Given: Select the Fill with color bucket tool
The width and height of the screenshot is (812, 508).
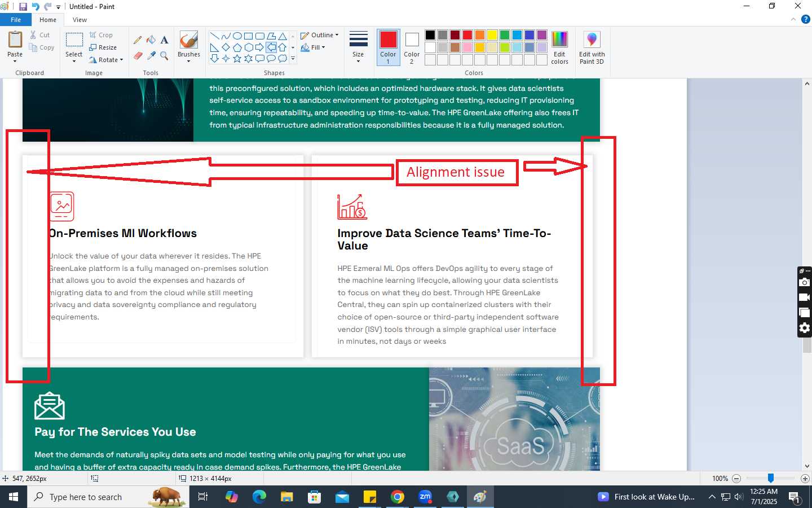Looking at the screenshot, I should coord(151,40).
